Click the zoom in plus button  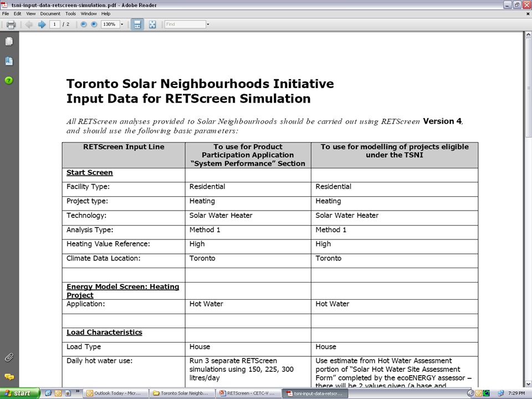[x=94, y=24]
